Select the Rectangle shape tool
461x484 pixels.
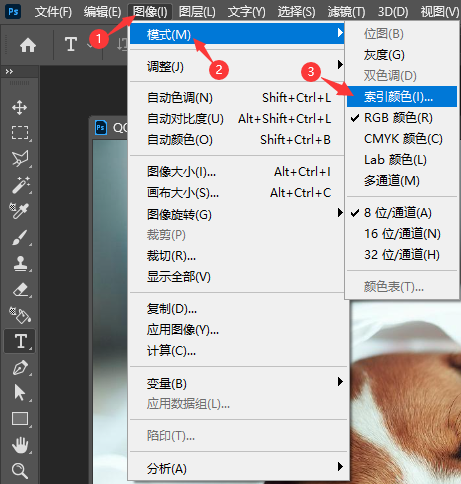click(x=20, y=419)
